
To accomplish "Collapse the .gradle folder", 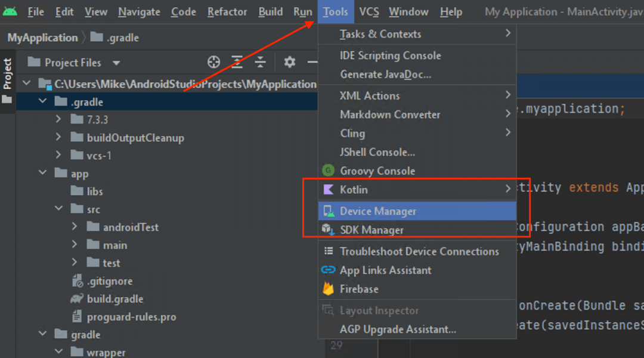I will point(43,102).
